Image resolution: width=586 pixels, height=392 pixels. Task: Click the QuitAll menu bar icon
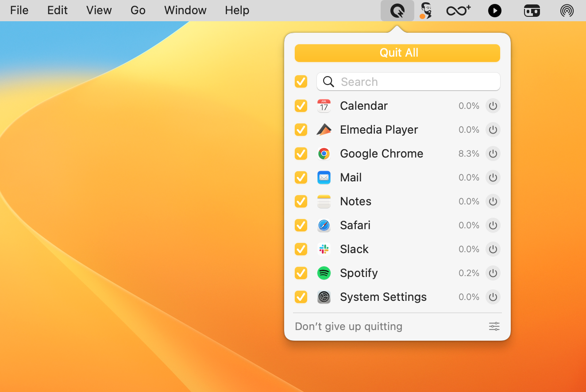coord(397,10)
